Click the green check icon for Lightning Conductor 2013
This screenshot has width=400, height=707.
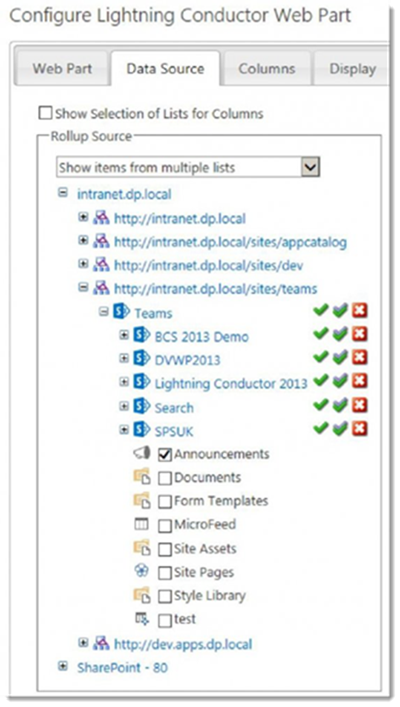coord(321,381)
